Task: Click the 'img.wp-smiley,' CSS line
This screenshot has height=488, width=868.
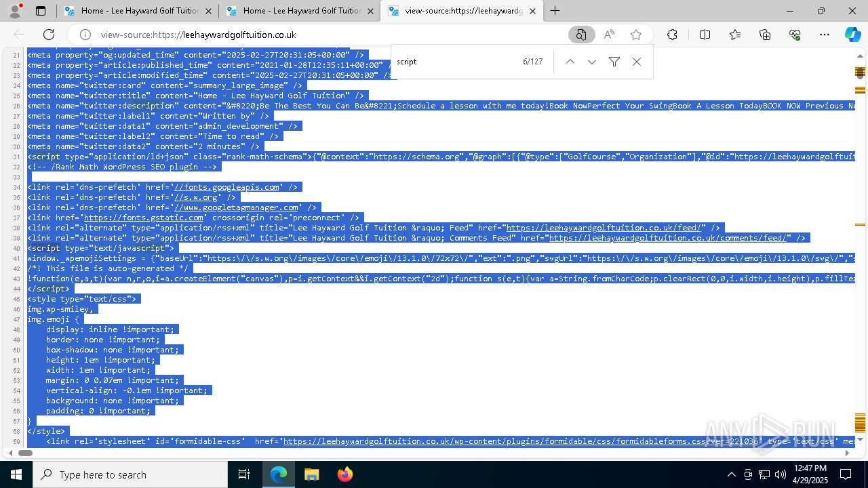Action: [x=60, y=309]
